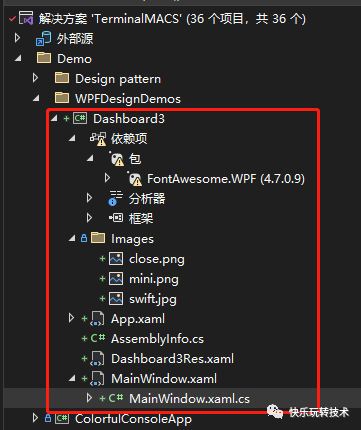Image resolution: width=361 pixels, height=430 pixels.
Task: Click the close.png image file icon
Action: (x=116, y=259)
